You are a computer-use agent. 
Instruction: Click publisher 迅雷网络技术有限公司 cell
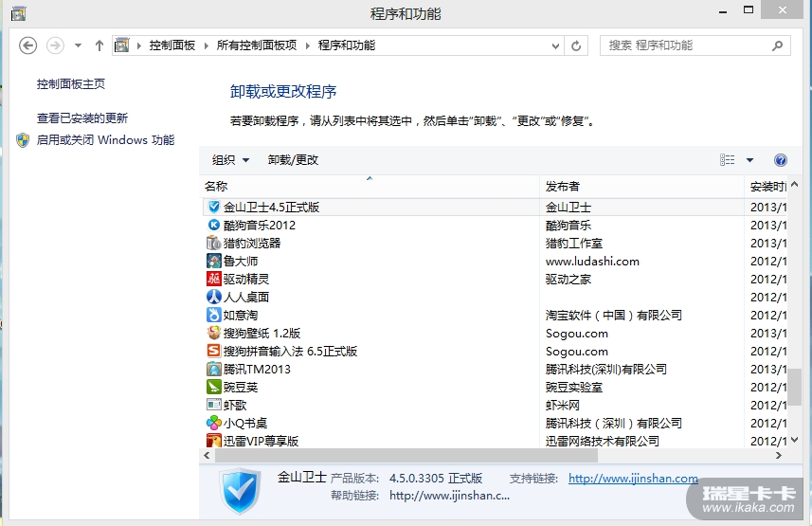(603, 441)
